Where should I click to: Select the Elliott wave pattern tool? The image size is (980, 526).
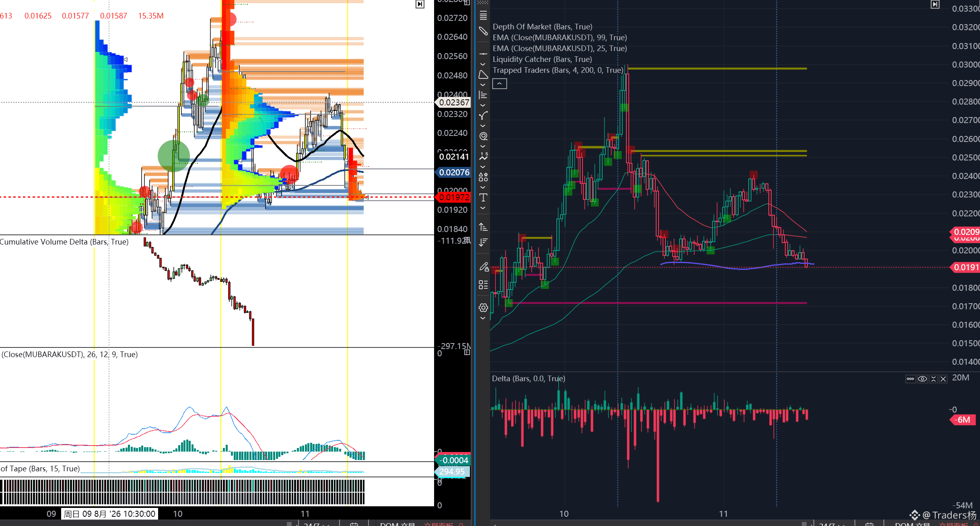pos(483,156)
